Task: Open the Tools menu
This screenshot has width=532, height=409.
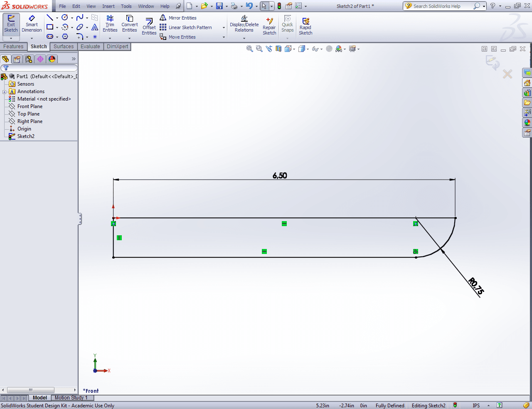Action: (126, 6)
